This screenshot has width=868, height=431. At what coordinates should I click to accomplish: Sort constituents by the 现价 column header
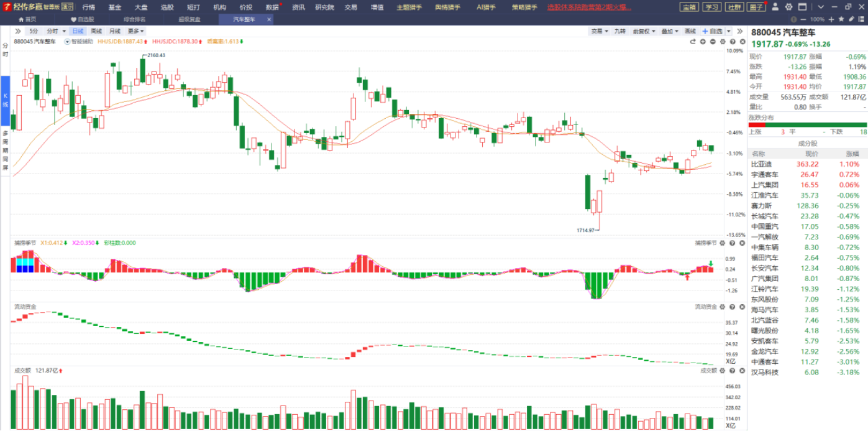812,154
